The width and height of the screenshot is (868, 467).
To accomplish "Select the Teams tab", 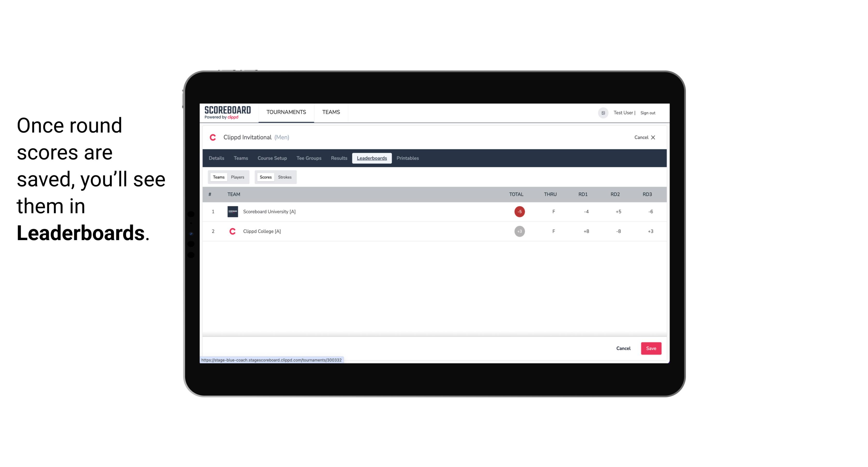I will [x=219, y=177].
